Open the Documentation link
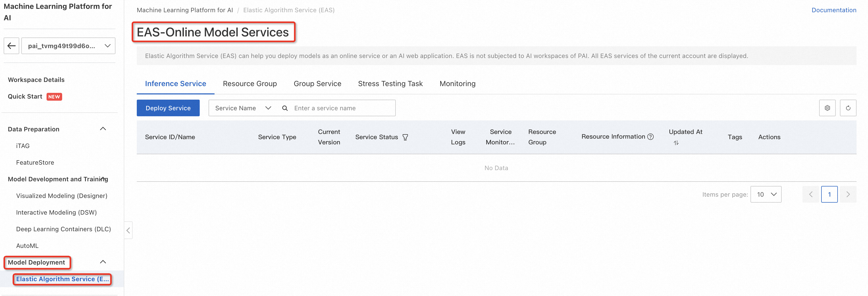This screenshot has height=296, width=868. point(834,10)
